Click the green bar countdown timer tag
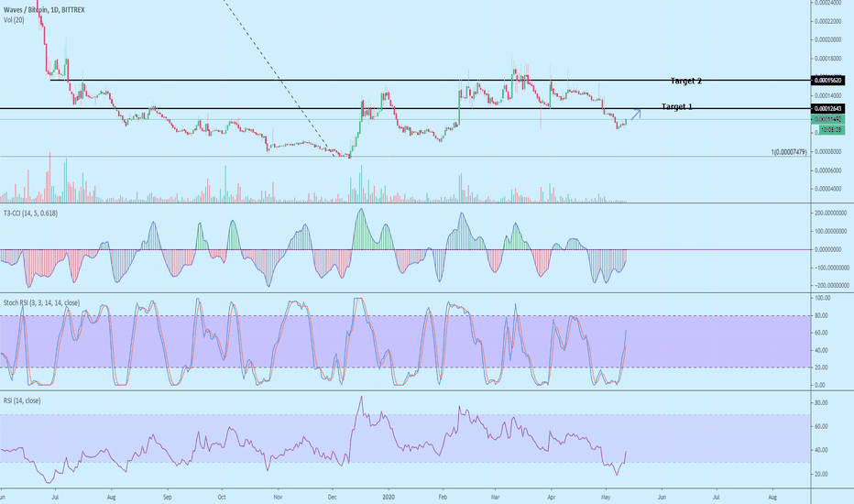The width and height of the screenshot is (854, 504). (832, 130)
